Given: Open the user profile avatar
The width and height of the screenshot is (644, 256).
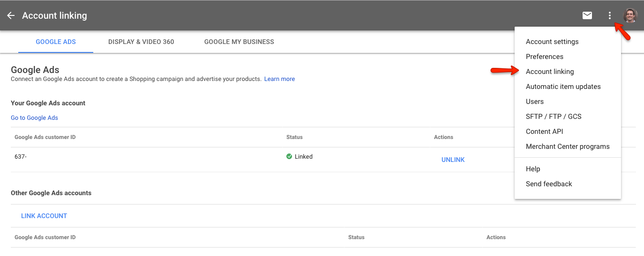Looking at the screenshot, I should [x=630, y=15].
